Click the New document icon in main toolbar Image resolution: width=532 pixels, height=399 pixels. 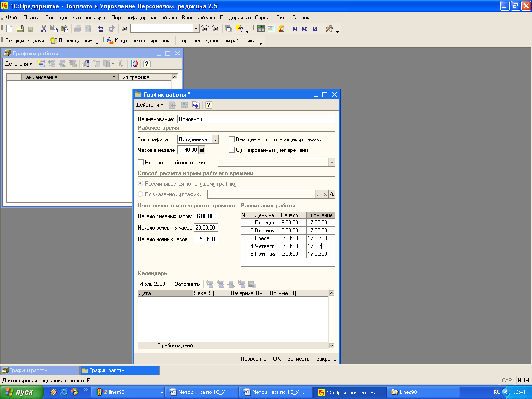(10, 29)
